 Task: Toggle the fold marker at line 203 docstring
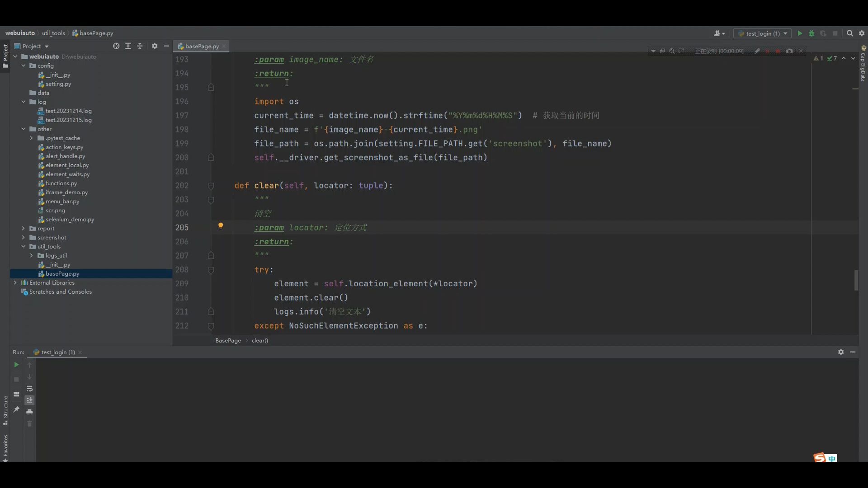point(211,200)
